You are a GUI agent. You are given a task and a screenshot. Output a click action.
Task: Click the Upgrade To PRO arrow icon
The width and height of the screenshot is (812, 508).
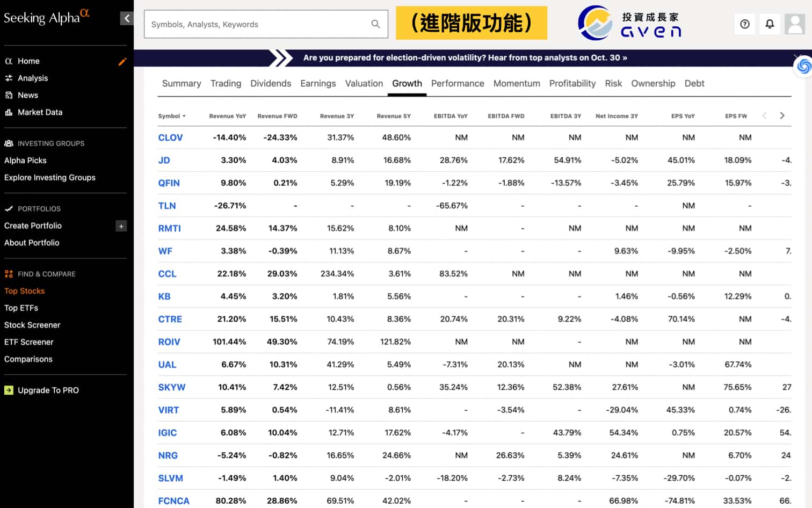point(9,390)
